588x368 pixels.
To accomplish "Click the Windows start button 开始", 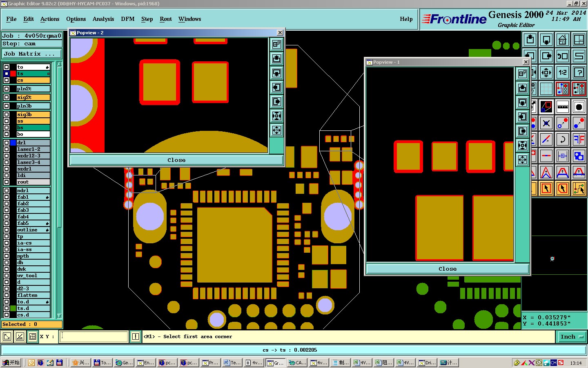I will coord(11,363).
